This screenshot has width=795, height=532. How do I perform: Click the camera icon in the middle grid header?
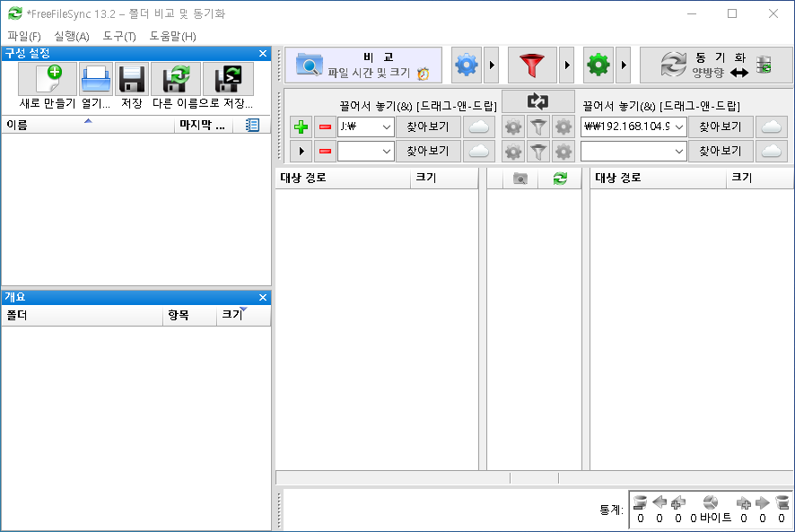[x=520, y=179]
